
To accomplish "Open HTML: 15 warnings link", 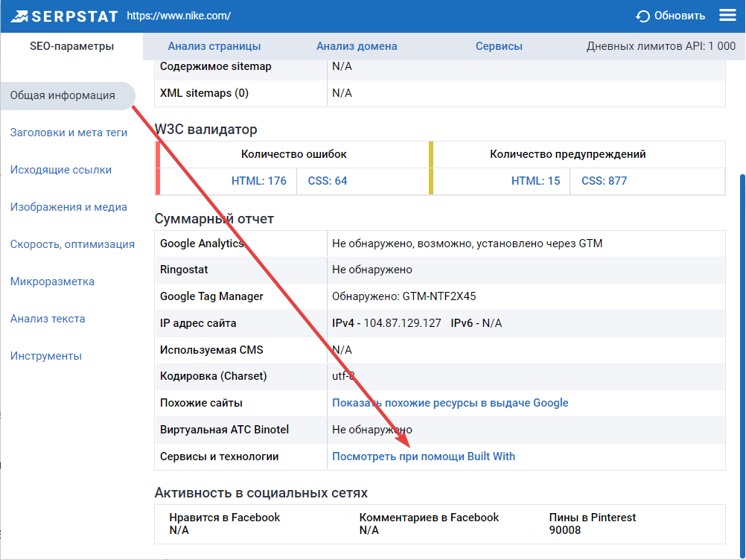I will click(536, 181).
